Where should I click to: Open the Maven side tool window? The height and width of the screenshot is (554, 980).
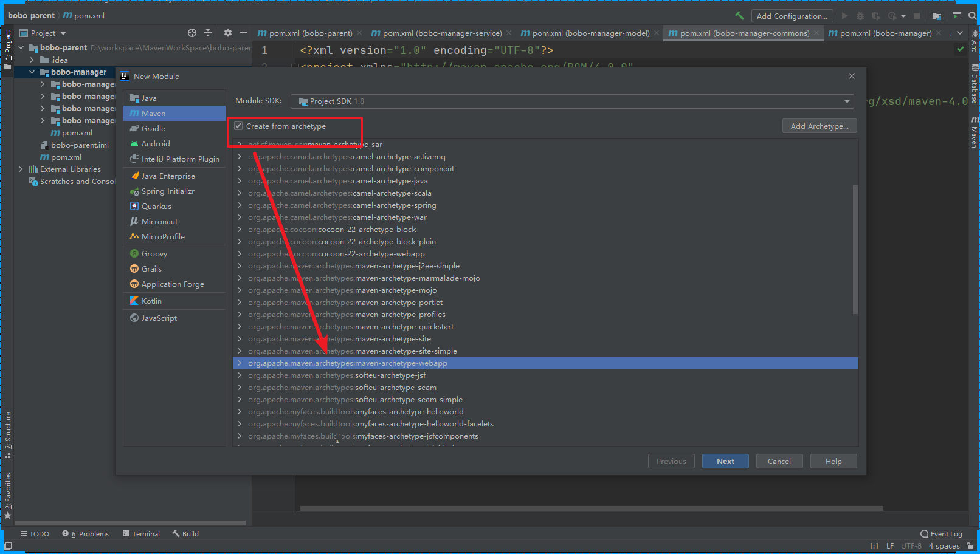click(x=975, y=132)
